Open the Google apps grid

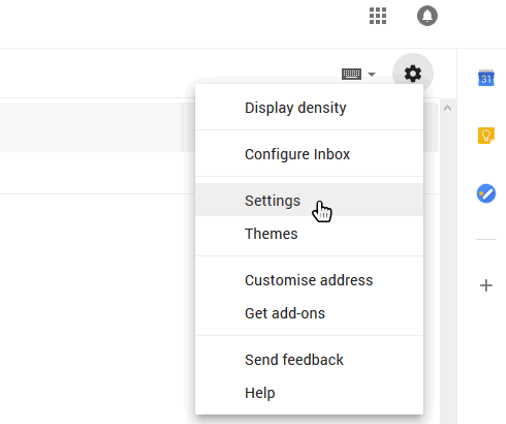(378, 16)
